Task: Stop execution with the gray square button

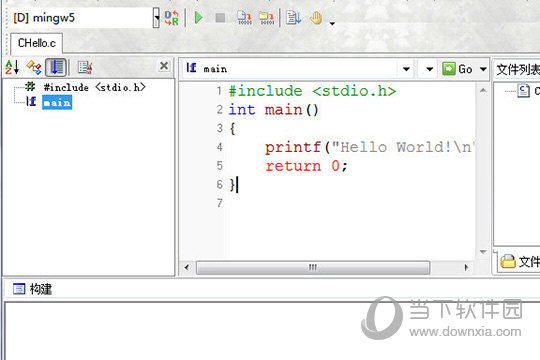Action: [x=220, y=18]
